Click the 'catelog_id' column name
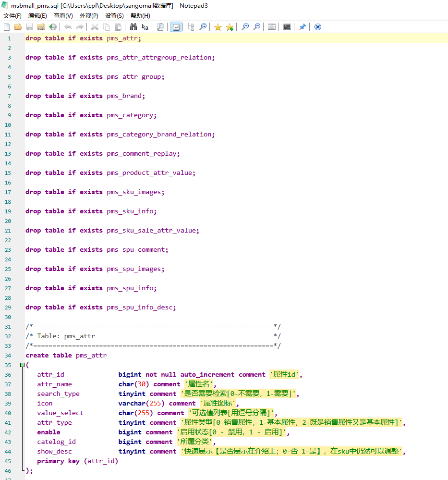Viewport: 448px width, 480px height. point(56,442)
